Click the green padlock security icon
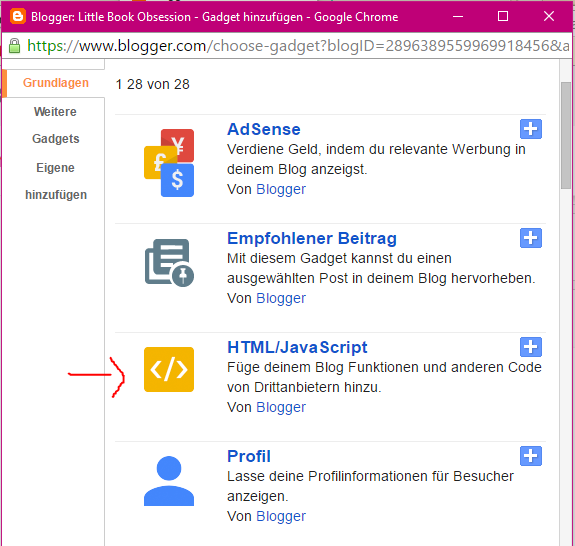This screenshot has height=546, width=575. tap(14, 46)
